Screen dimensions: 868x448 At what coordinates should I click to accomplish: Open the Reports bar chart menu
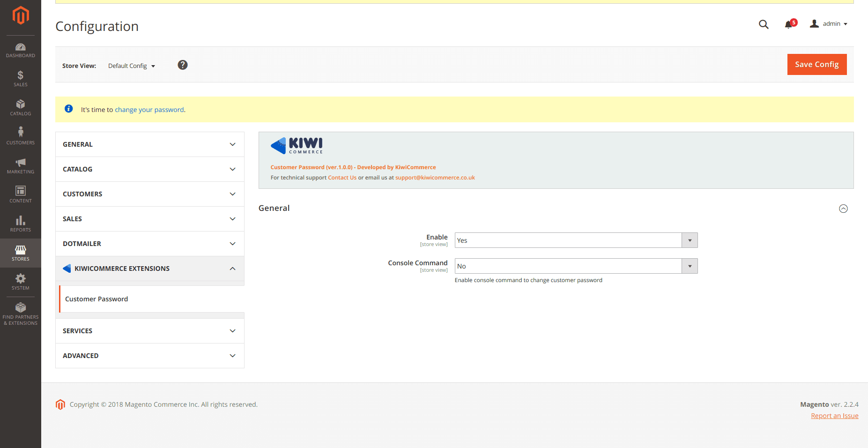pyautogui.click(x=21, y=224)
